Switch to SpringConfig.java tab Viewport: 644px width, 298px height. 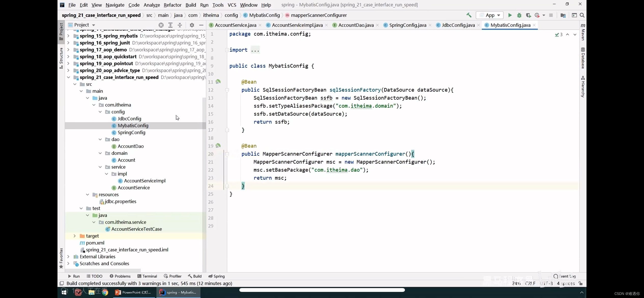pyautogui.click(x=407, y=25)
